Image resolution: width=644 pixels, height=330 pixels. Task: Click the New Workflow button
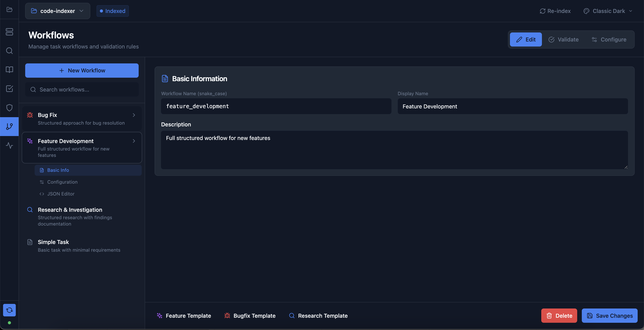82,71
